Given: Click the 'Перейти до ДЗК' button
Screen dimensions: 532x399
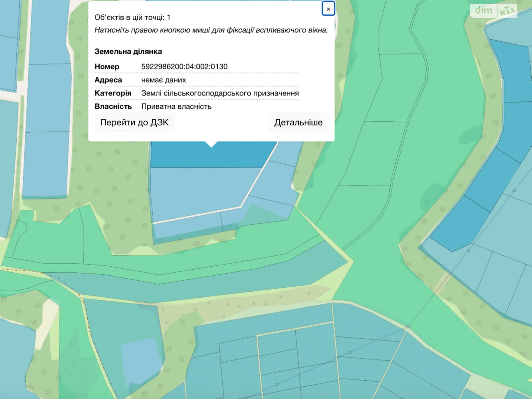Looking at the screenshot, I should pyautogui.click(x=134, y=122).
